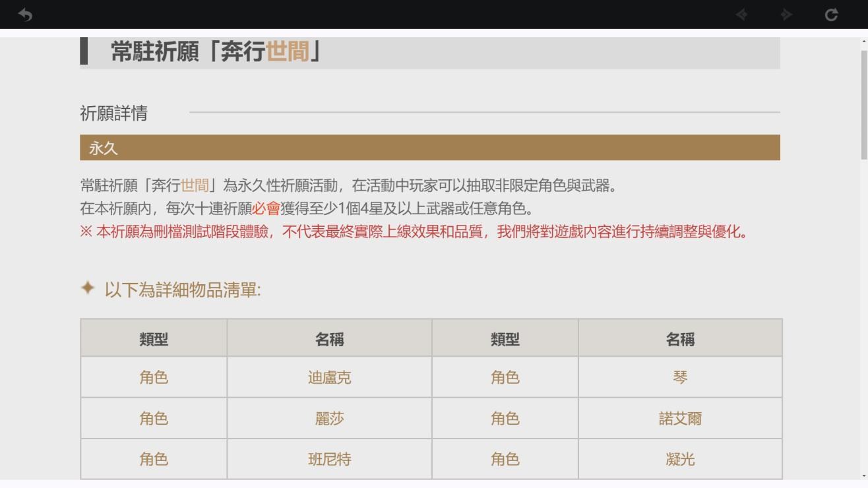Click 角色 cell beside 麗莎

point(154,418)
